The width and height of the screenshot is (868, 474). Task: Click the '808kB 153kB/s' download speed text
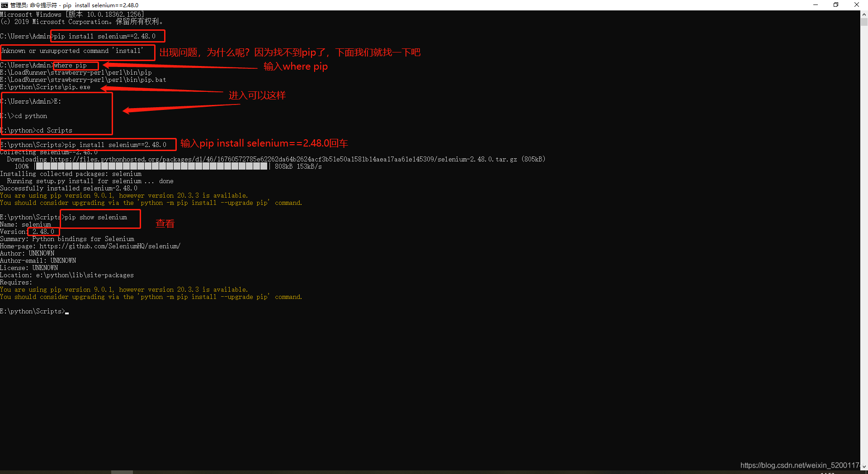(298, 166)
